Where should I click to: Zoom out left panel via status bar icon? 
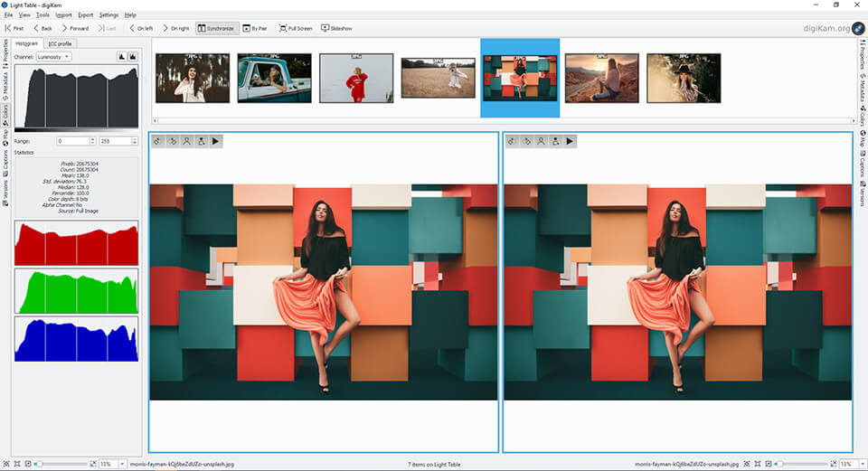coord(28,464)
